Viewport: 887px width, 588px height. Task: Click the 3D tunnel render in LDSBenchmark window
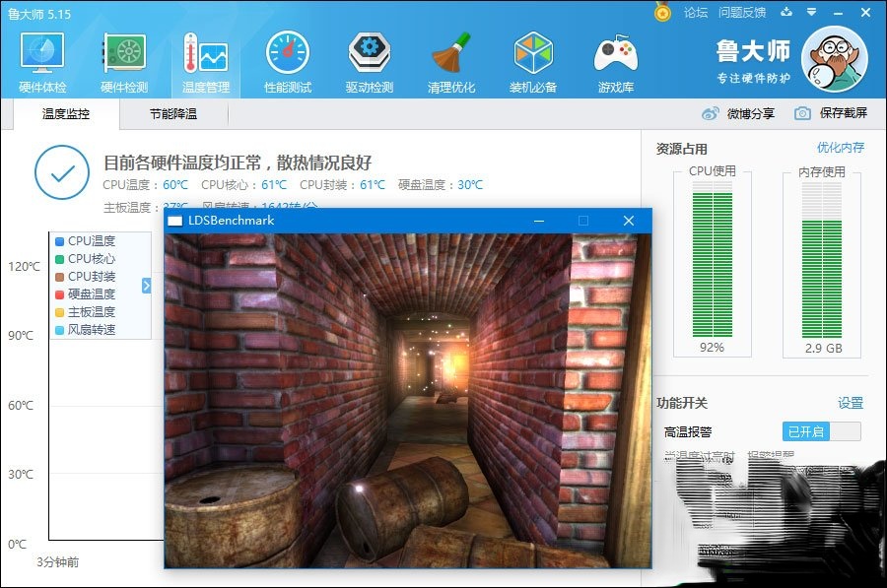(408, 401)
